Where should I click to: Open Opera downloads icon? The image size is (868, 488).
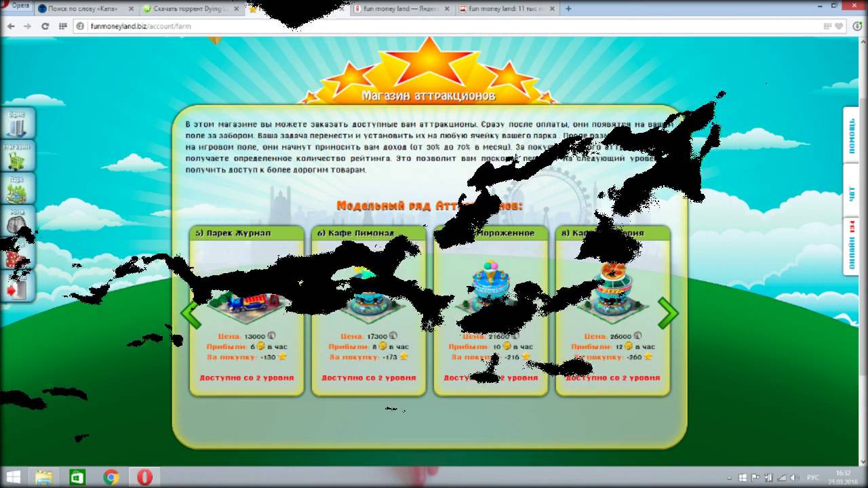[856, 26]
